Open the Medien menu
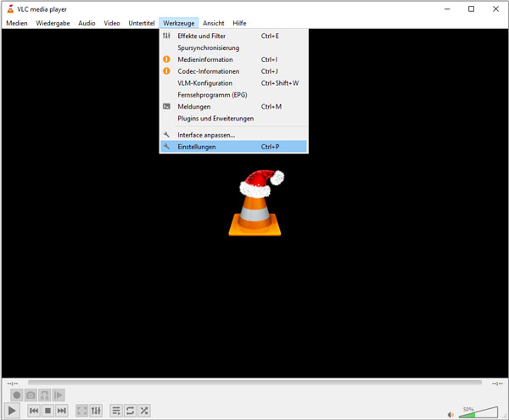 click(17, 23)
